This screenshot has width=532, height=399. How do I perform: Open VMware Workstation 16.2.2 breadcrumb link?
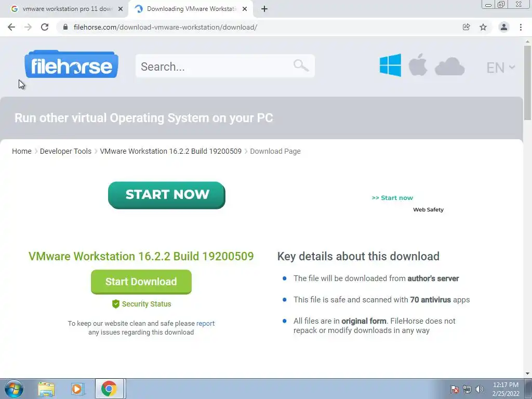pyautogui.click(x=170, y=151)
